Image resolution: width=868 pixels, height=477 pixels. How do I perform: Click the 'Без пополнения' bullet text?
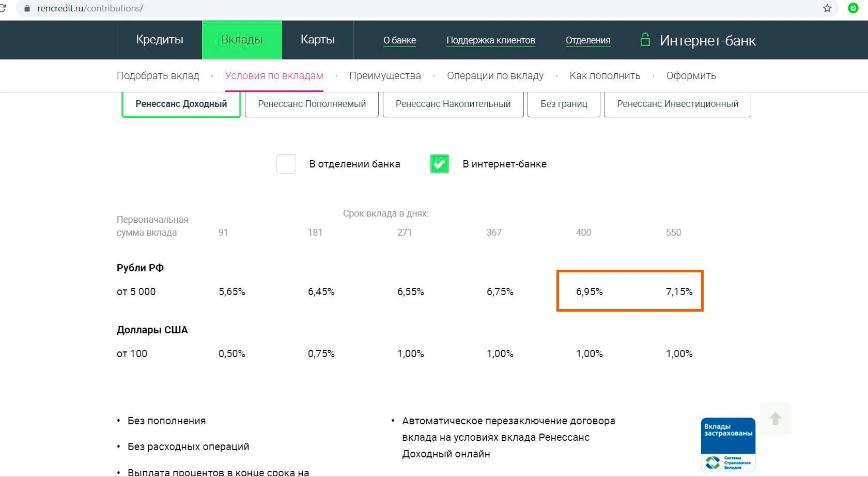167,421
